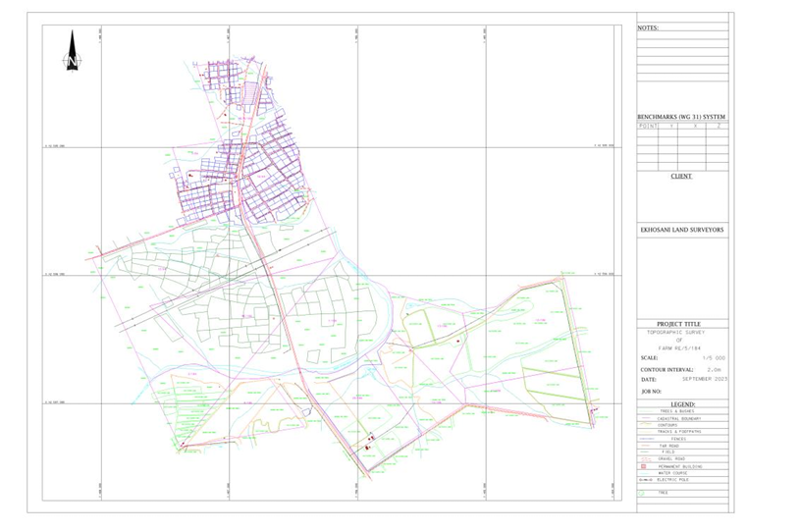Click the SEPTEMBER 2023 date value
Screen dimensions: 800x532
pyautogui.click(x=704, y=378)
